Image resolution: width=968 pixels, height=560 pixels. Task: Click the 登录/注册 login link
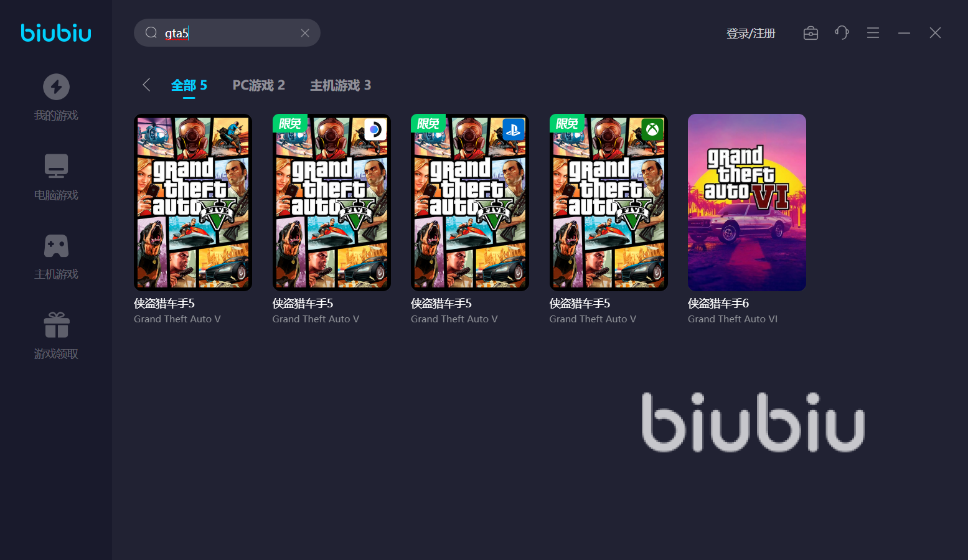[x=751, y=34]
